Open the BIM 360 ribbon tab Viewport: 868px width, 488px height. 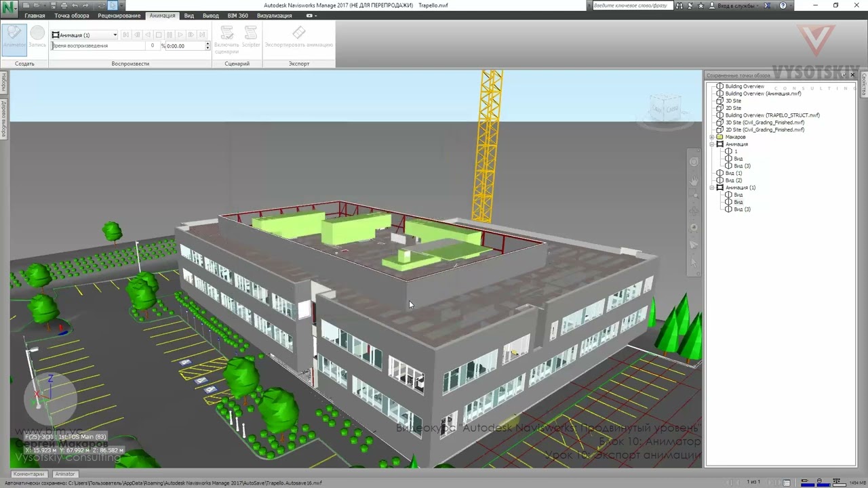(237, 16)
